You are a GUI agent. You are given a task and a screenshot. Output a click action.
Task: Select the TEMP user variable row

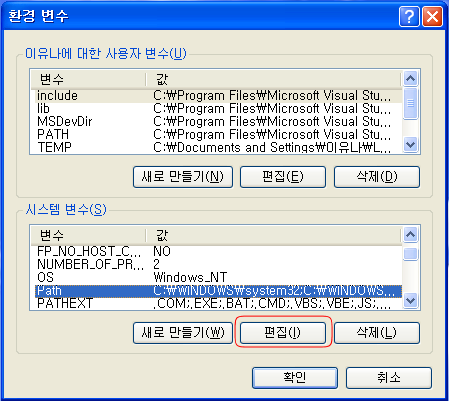[217, 147]
